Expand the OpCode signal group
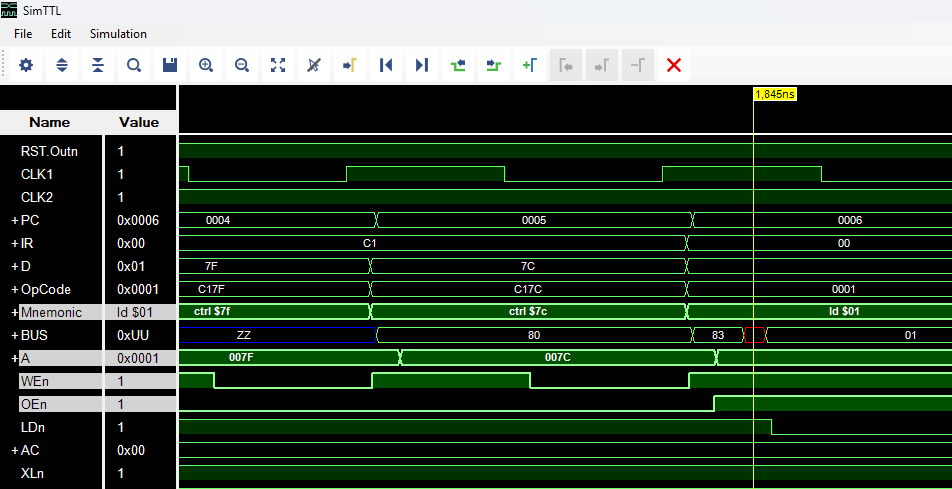 click(x=15, y=289)
